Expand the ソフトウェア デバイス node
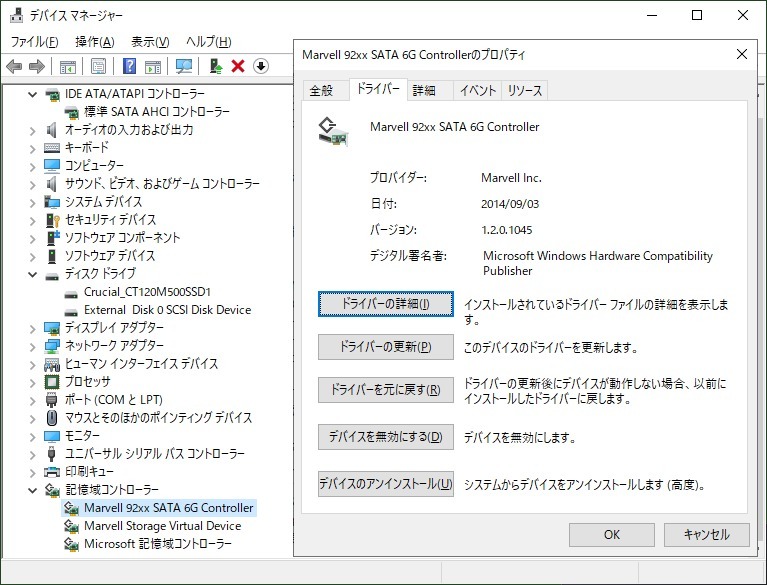This screenshot has width=767, height=585. [32, 256]
